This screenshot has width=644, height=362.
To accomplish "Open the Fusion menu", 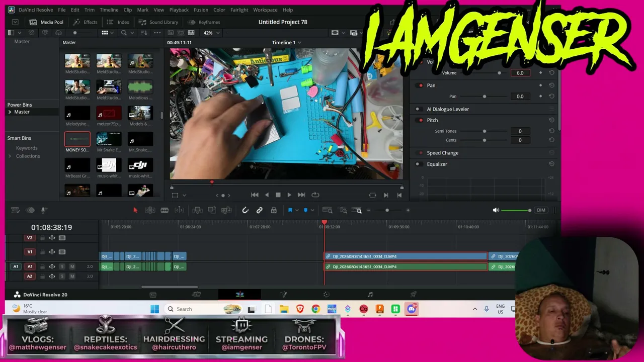I will coord(201,10).
